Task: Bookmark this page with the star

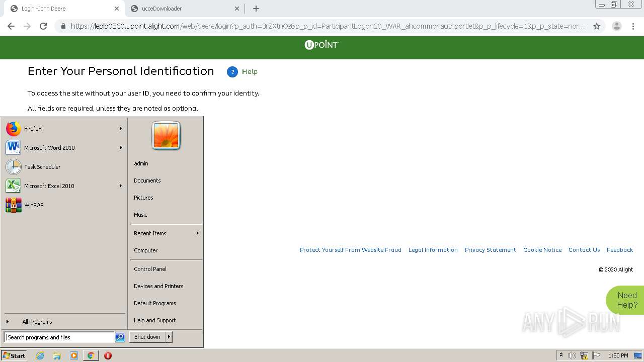Action: pos(597,26)
